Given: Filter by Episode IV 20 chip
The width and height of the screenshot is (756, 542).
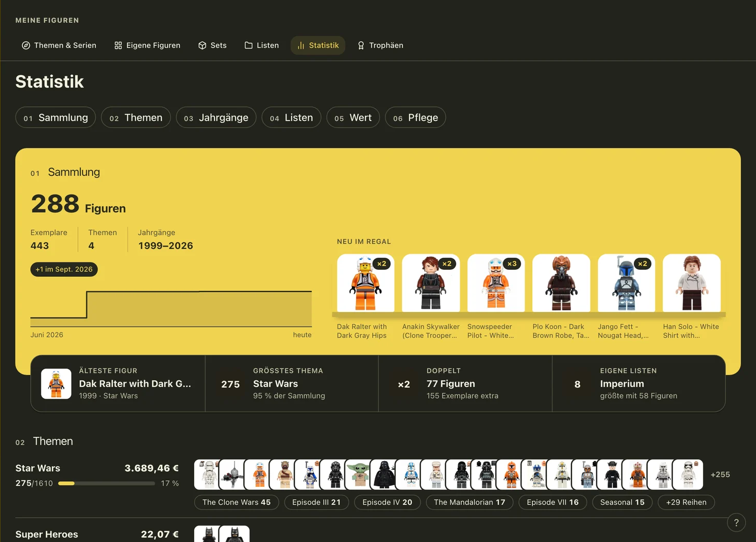Looking at the screenshot, I should tap(387, 502).
